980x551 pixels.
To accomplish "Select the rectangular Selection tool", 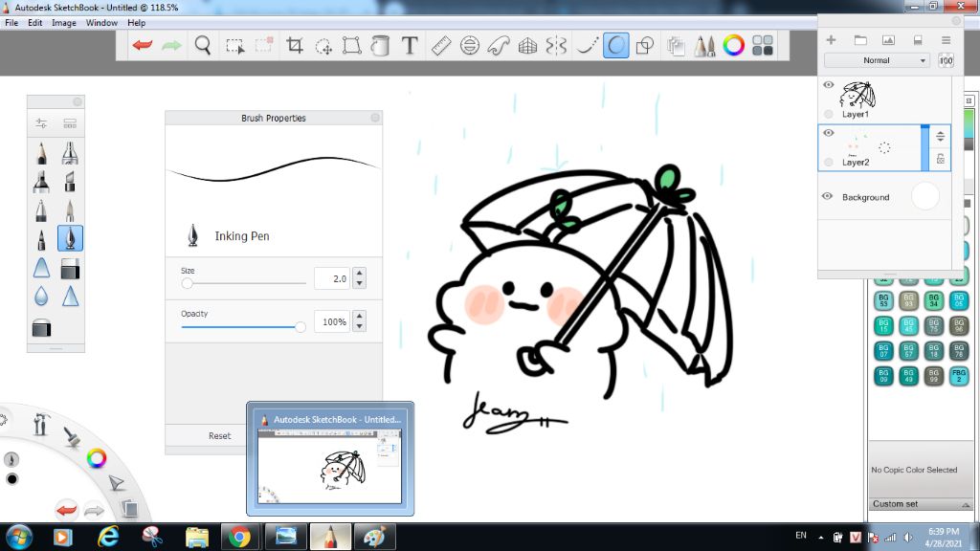I will (x=235, y=46).
